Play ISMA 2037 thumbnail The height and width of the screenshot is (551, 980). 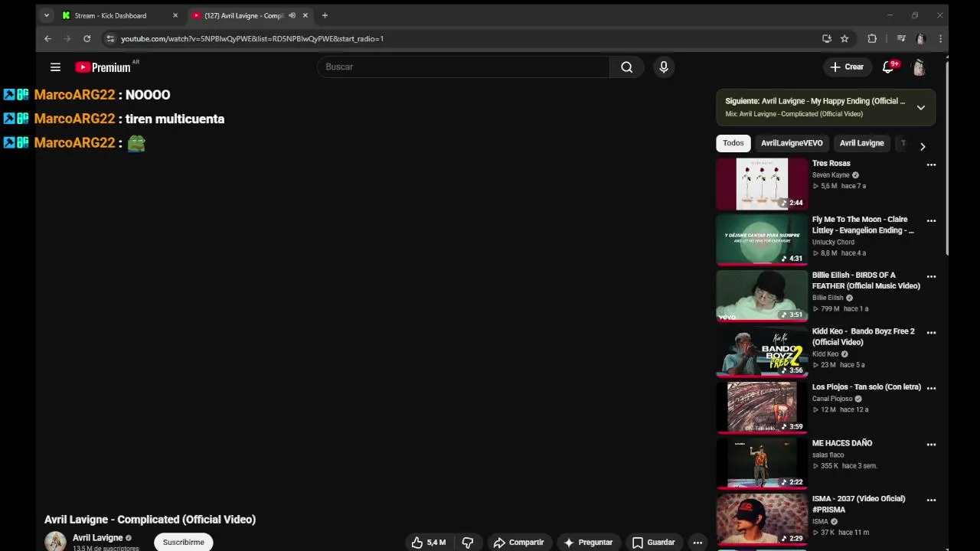coord(762,519)
